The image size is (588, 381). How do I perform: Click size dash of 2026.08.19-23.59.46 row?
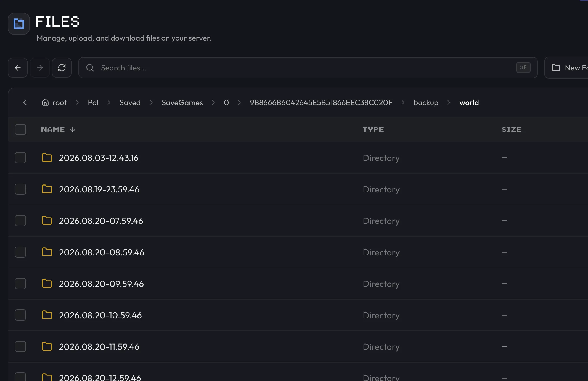[x=504, y=189]
